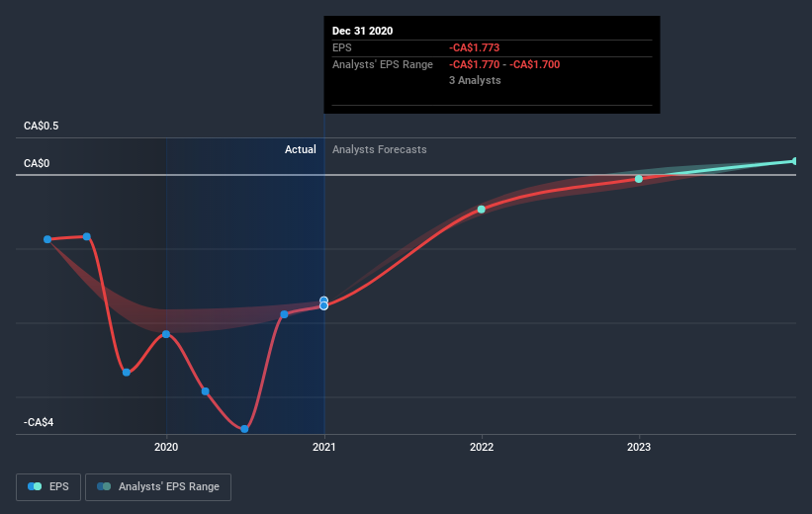Click the CA$0 y-axis label
Screen dimensions: 812x514
click(37, 163)
